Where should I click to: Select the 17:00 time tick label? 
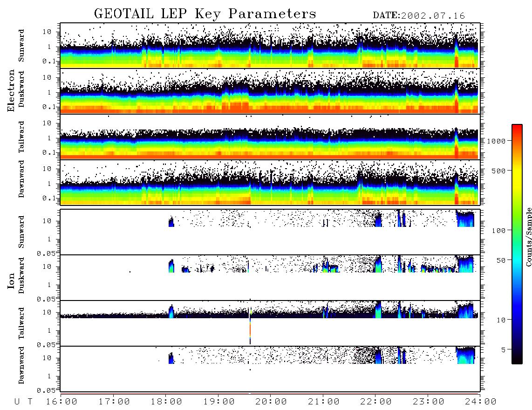click(x=114, y=402)
